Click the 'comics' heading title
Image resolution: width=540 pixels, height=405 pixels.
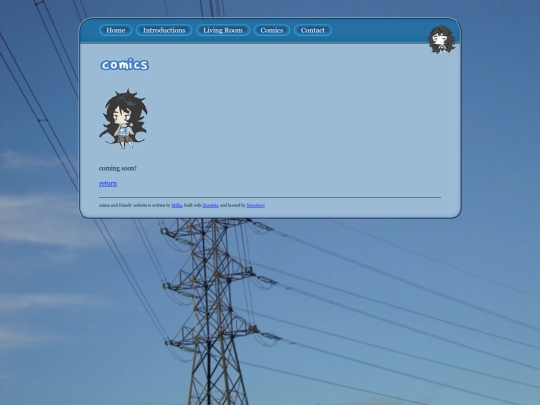pyautogui.click(x=125, y=64)
